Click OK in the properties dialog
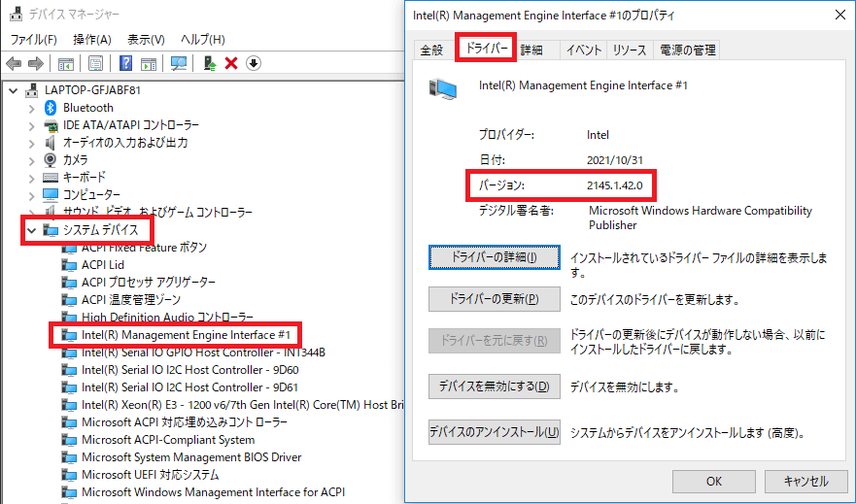 pyautogui.click(x=713, y=481)
